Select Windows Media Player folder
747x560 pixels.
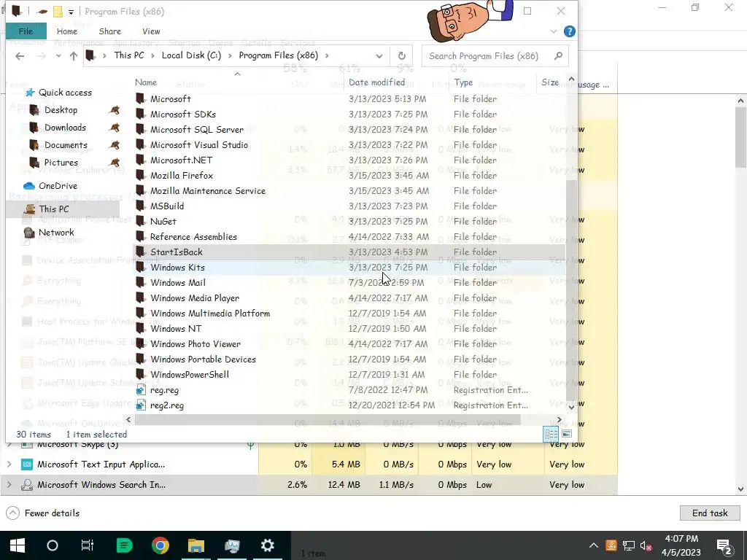pos(194,298)
